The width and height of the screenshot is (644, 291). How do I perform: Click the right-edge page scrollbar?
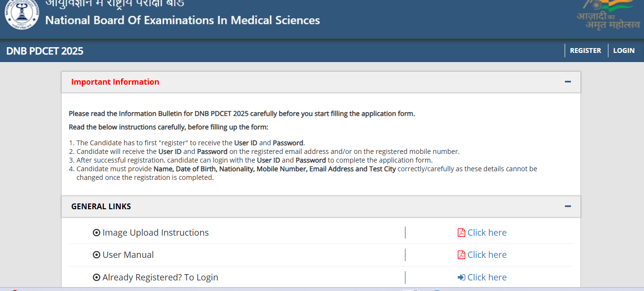[642, 144]
